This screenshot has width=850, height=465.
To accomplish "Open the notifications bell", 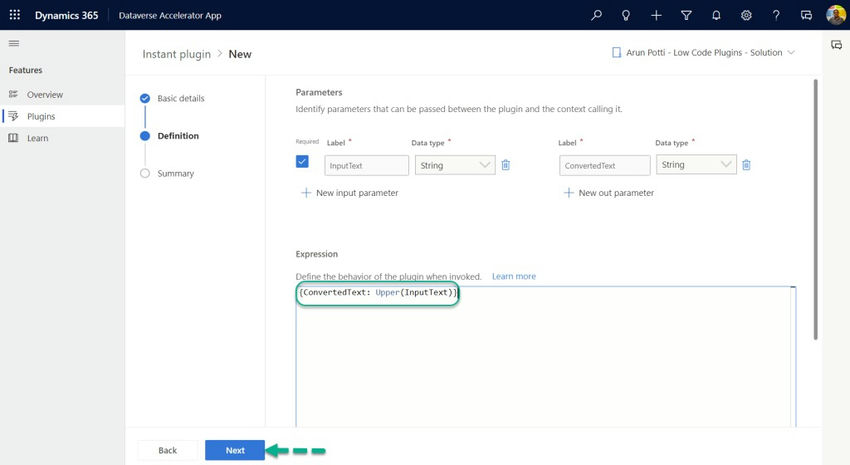I will click(x=716, y=16).
